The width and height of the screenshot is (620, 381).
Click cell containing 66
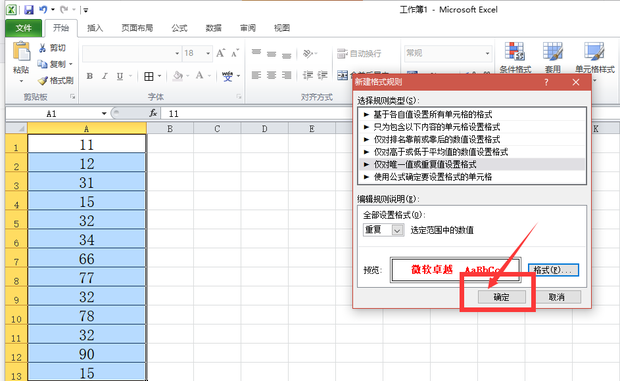[87, 259]
